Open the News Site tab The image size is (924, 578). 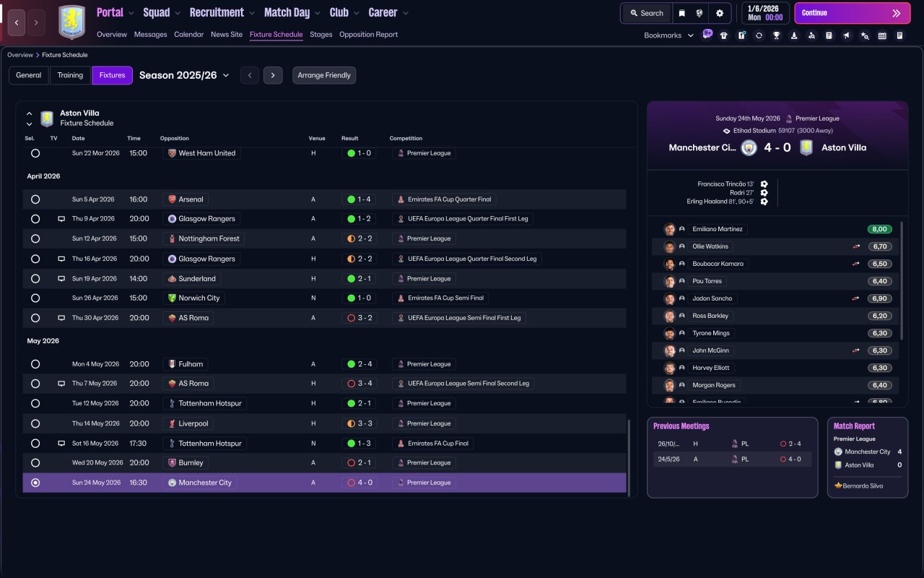pos(227,35)
